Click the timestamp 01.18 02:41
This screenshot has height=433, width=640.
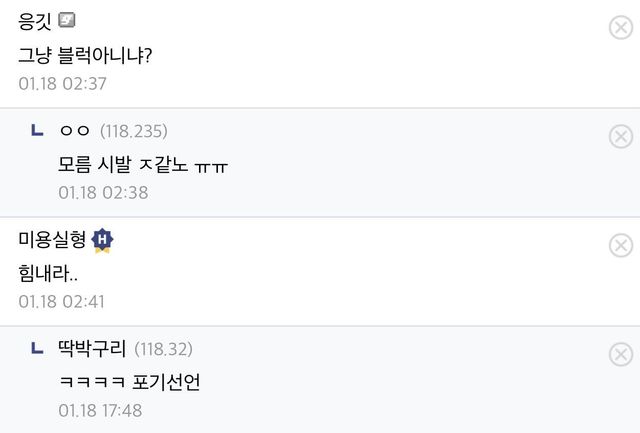[x=62, y=301]
